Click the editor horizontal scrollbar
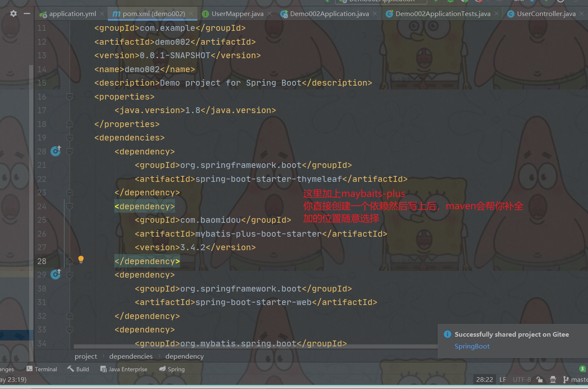This screenshot has height=389, width=588. click(x=256, y=347)
